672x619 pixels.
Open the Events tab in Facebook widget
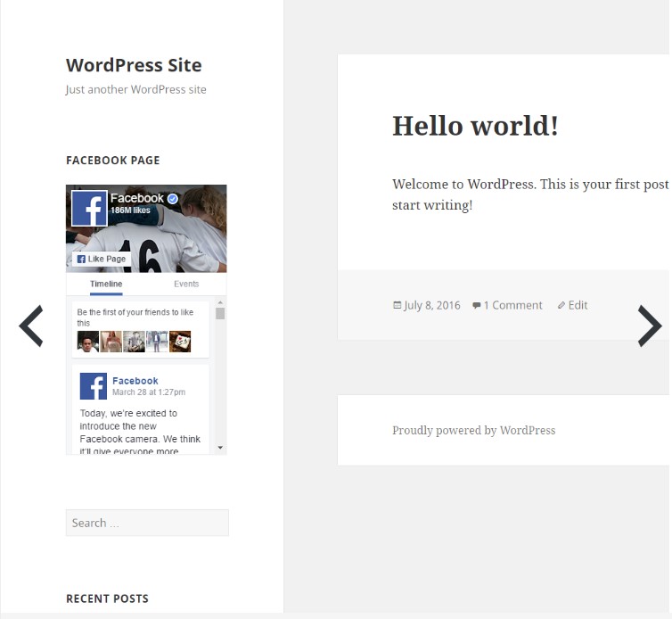tap(186, 284)
